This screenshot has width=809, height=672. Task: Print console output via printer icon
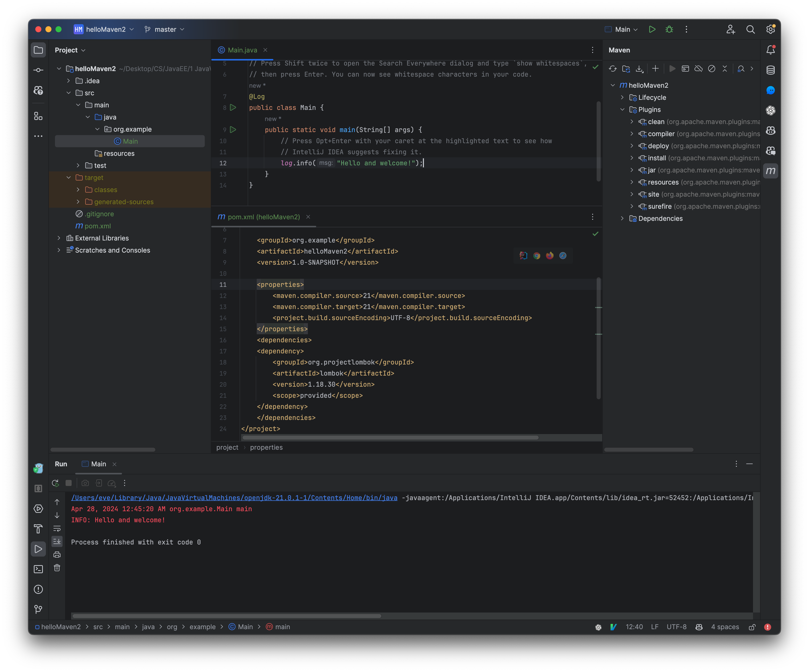[57, 555]
